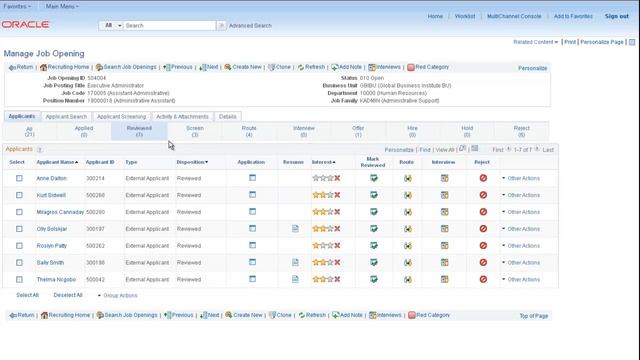Schedule interview for Olly Solskjar
This screenshot has width=640, height=360.
pyautogui.click(x=444, y=229)
